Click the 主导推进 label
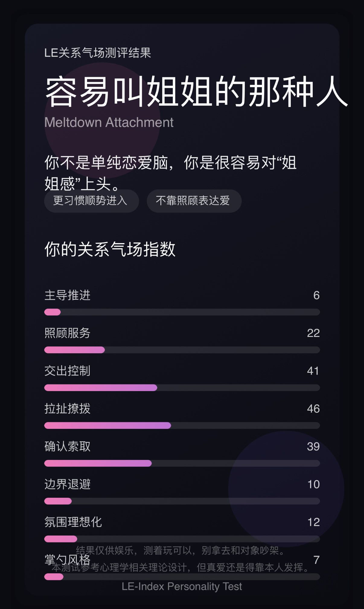This screenshot has width=364, height=609. tap(68, 295)
